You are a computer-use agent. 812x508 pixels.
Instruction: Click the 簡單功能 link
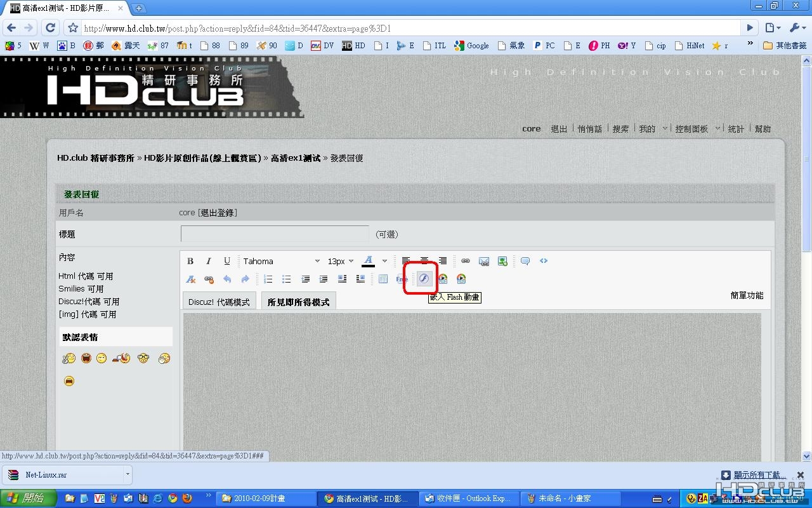(x=747, y=295)
